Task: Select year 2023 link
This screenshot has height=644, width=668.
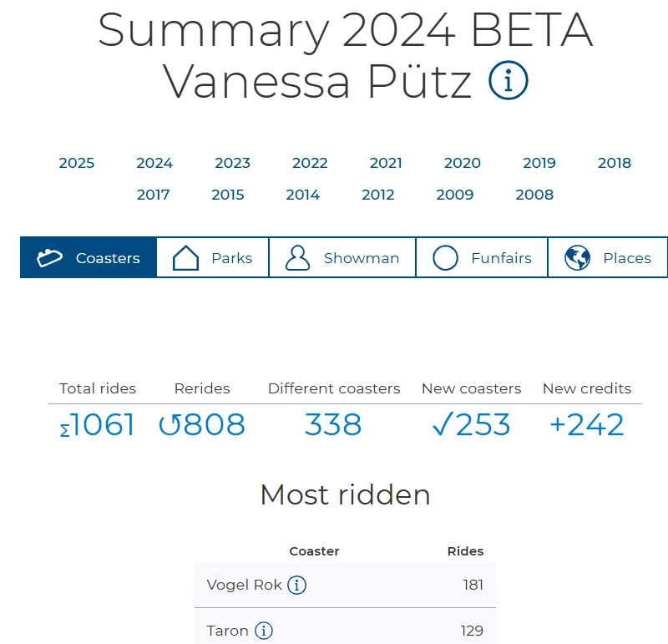Action: (232, 163)
